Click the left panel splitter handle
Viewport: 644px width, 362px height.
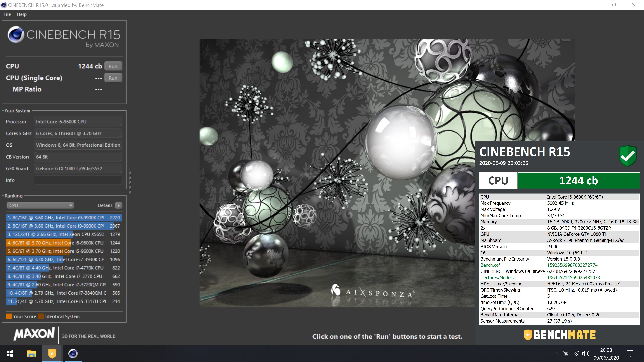point(130,182)
